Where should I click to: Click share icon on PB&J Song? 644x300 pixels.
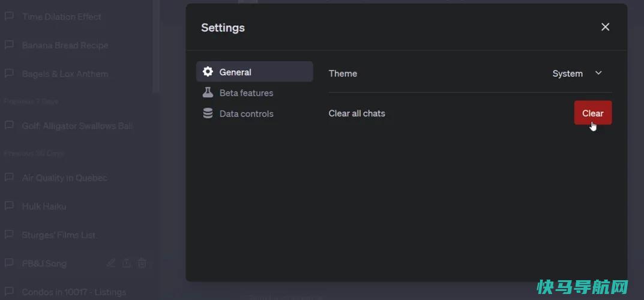[127, 263]
